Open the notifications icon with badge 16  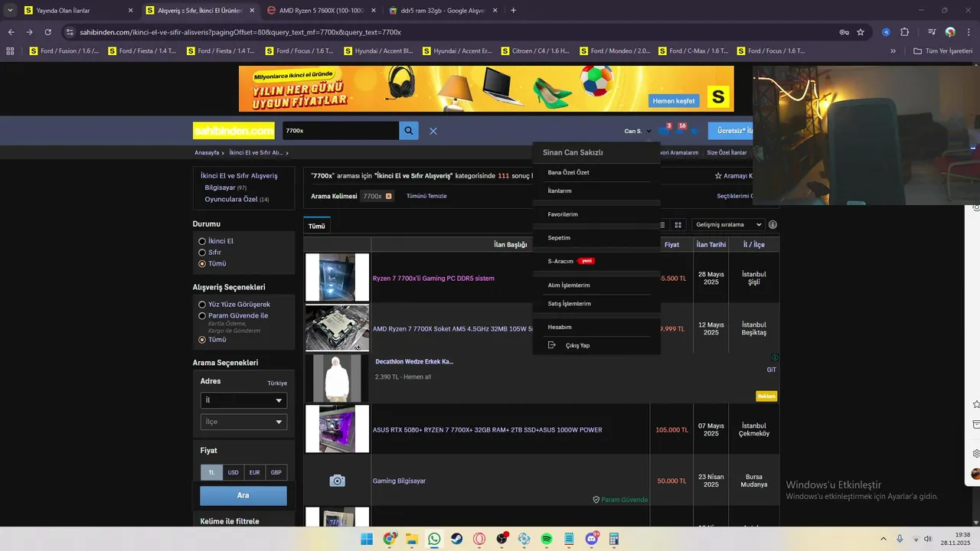679,131
